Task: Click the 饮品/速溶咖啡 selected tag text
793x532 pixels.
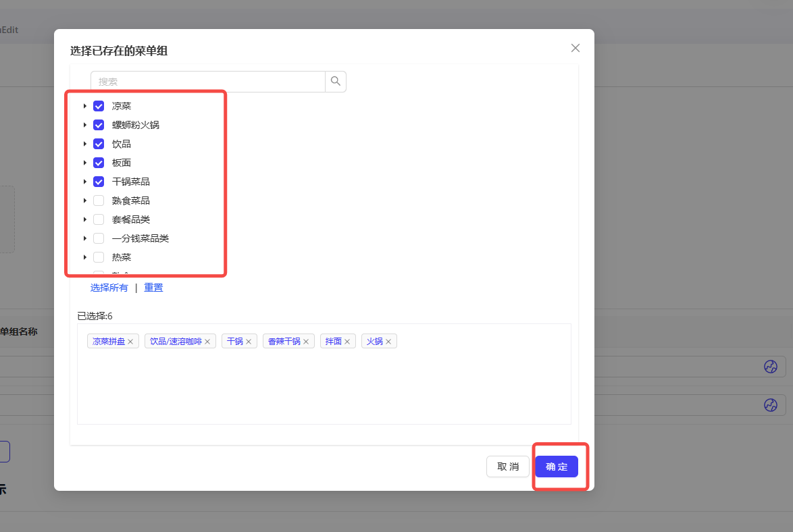Action: click(176, 342)
